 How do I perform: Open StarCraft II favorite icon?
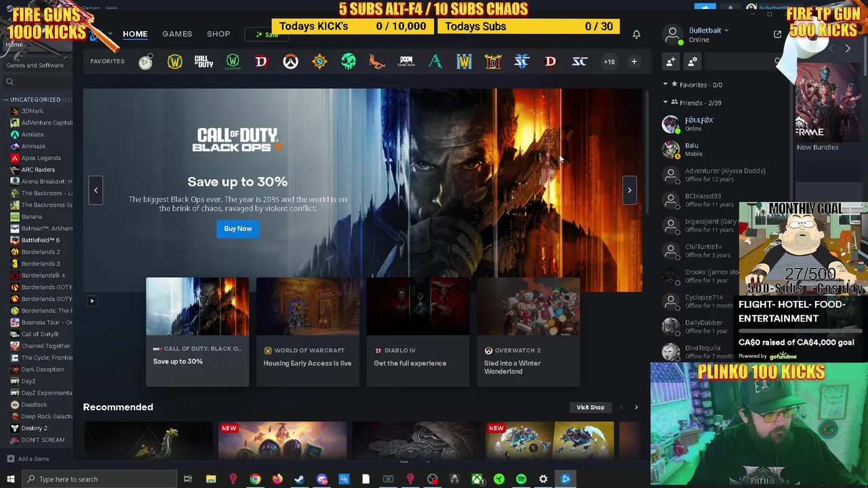point(521,62)
